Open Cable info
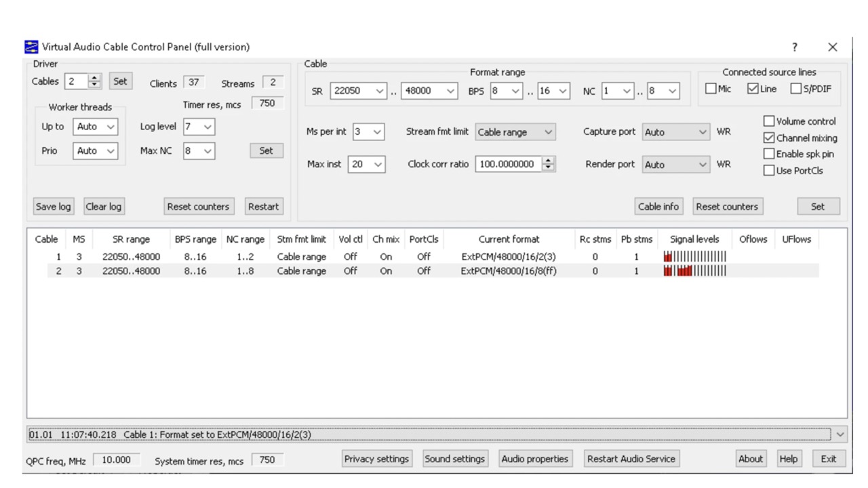Viewport: 868px width, 488px height. click(658, 206)
